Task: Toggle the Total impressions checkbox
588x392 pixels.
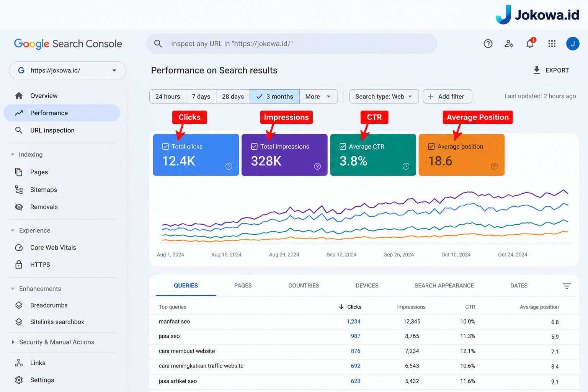Action: (254, 146)
